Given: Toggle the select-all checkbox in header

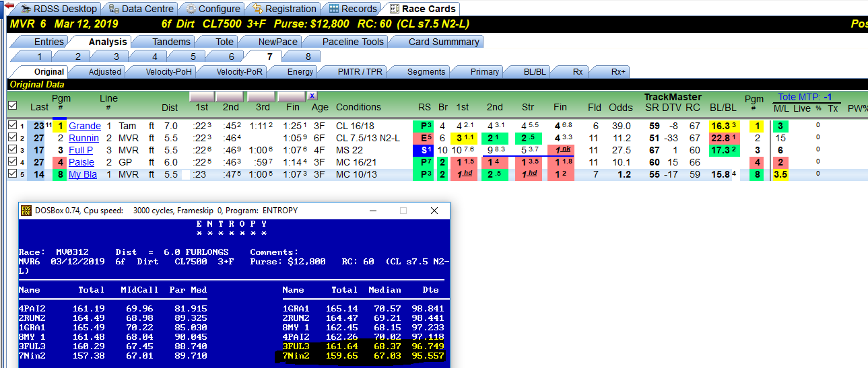Looking at the screenshot, I should tap(11, 105).
